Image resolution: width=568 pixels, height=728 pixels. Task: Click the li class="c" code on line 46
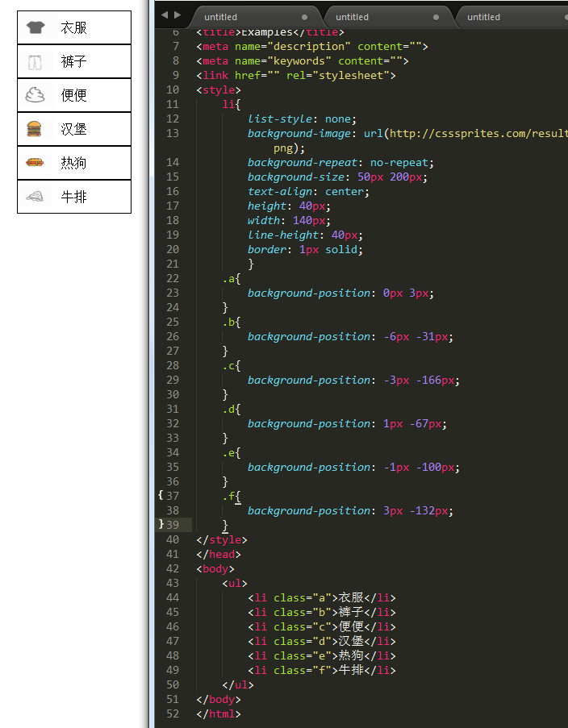point(322,626)
